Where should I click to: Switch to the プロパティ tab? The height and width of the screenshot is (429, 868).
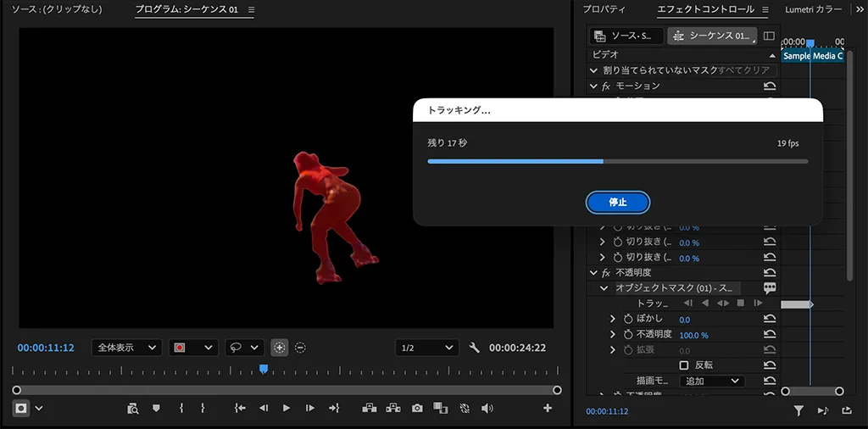tap(604, 10)
